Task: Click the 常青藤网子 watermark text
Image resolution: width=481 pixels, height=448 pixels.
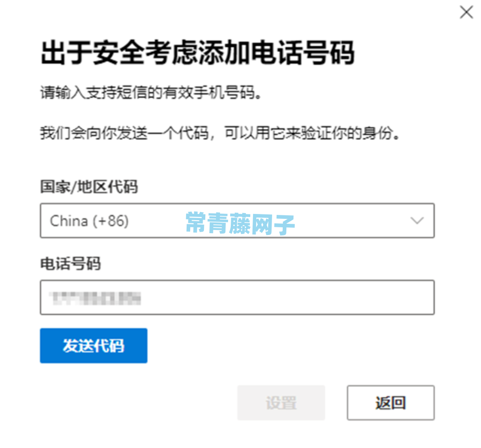Action: click(240, 223)
